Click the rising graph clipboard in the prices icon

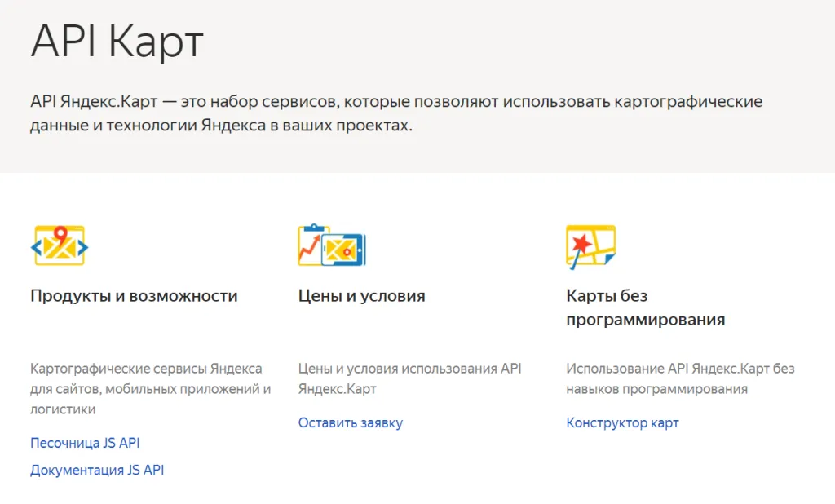[310, 244]
